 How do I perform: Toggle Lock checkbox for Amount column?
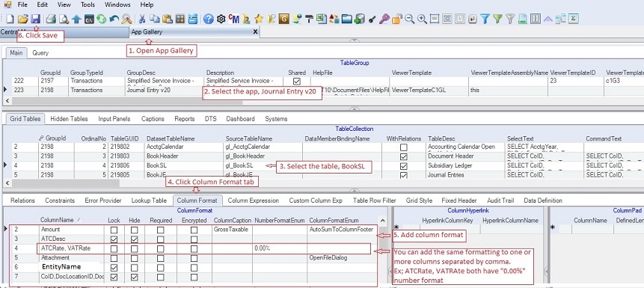(114, 230)
